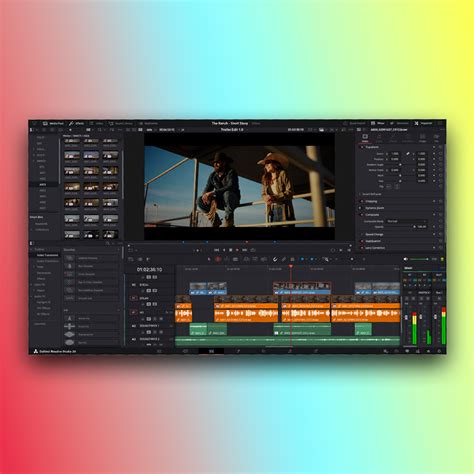Image resolution: width=474 pixels, height=474 pixels.
Task: Toggle the Zoom link chain icon
Action: click(407, 154)
